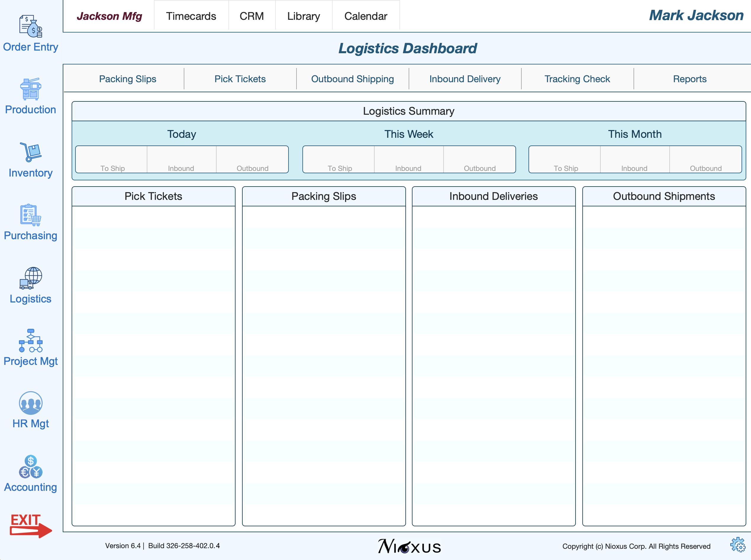This screenshot has width=751, height=560.
Task: Click This Month Outbound summary box
Action: [x=705, y=160]
